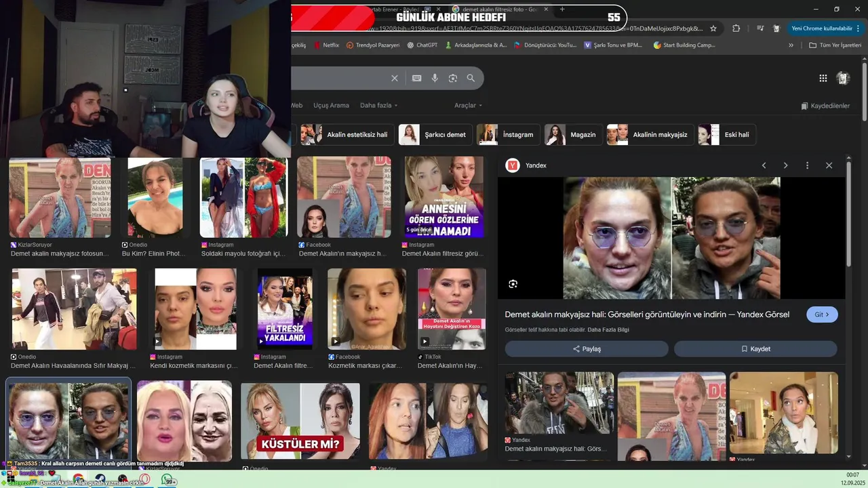The height and width of the screenshot is (488, 868).
Task: Open ChatGPT bookmark
Action: coord(422,45)
